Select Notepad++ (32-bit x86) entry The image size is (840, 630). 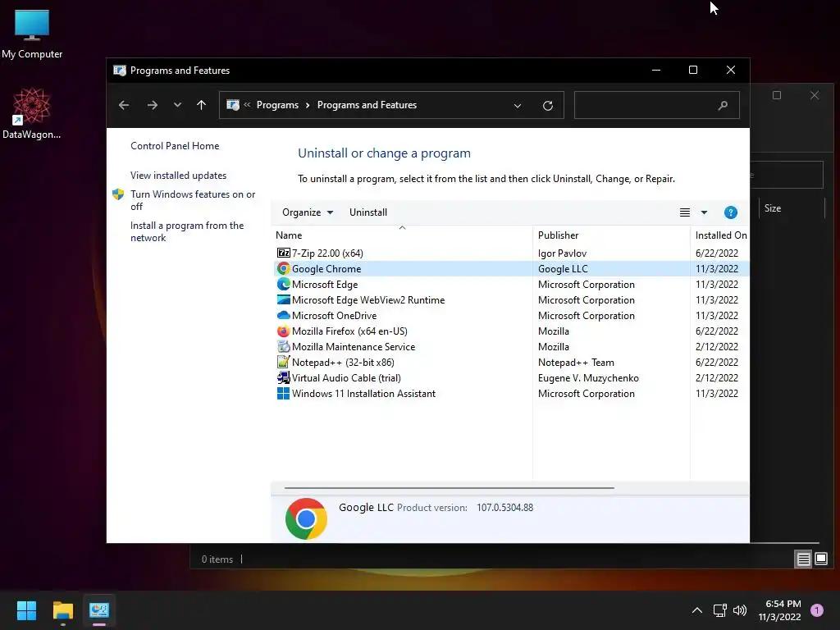(343, 362)
